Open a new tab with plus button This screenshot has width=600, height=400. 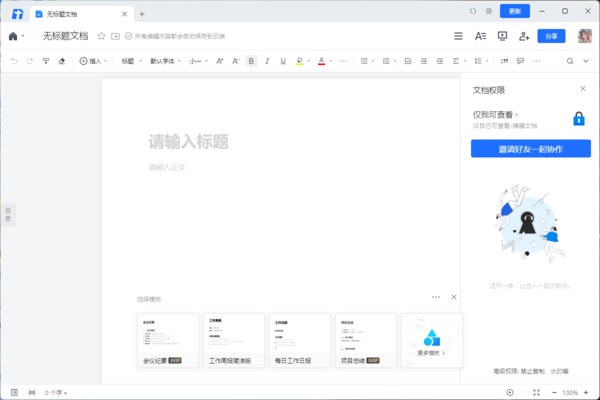142,14
